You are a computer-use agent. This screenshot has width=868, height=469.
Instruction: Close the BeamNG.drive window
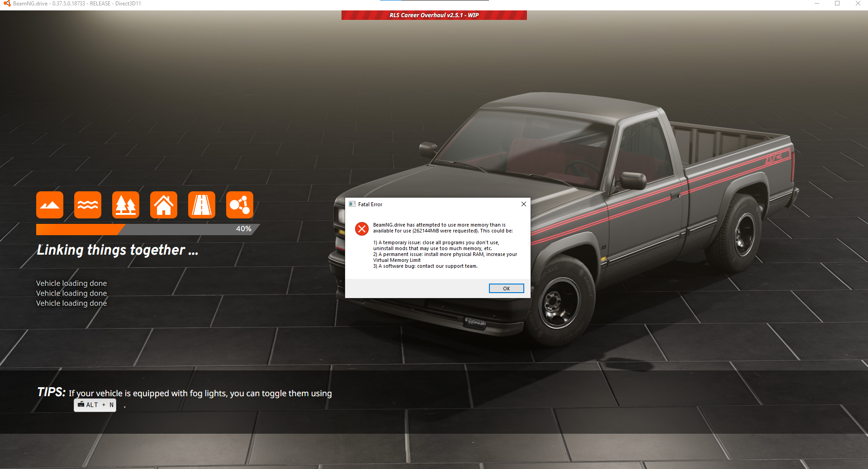(858, 4)
